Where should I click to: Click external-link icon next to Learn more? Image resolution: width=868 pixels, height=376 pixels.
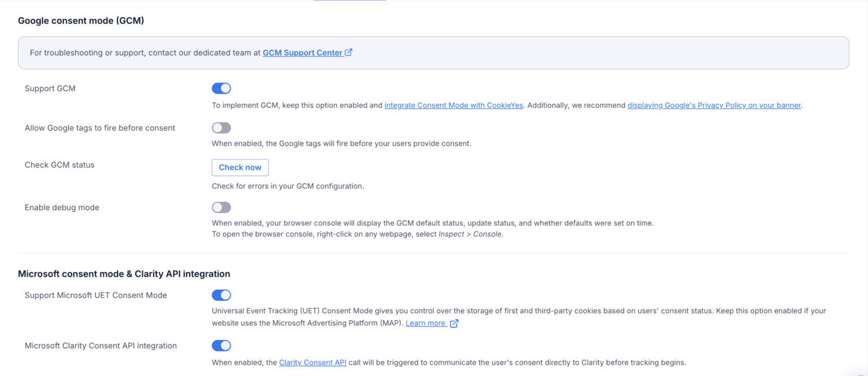pos(454,323)
